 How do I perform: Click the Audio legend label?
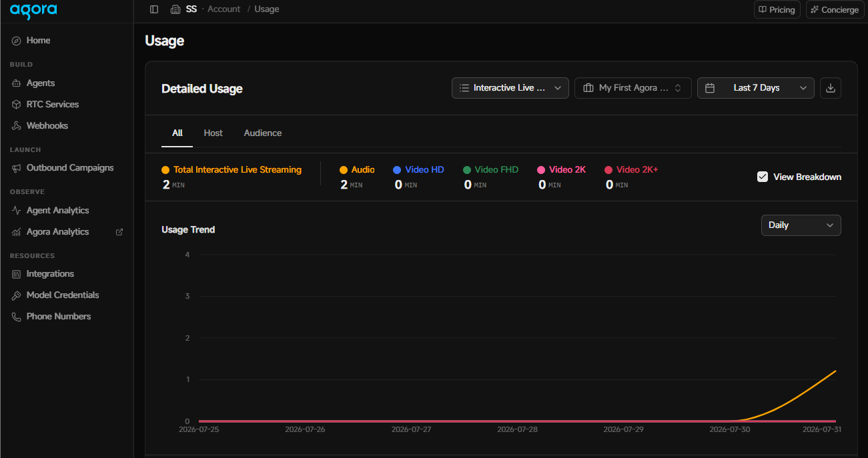tap(363, 170)
